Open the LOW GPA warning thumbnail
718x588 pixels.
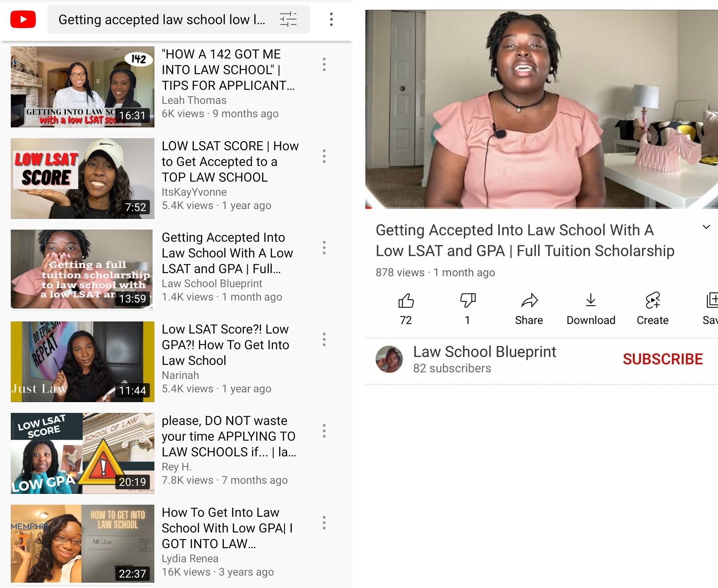82,453
